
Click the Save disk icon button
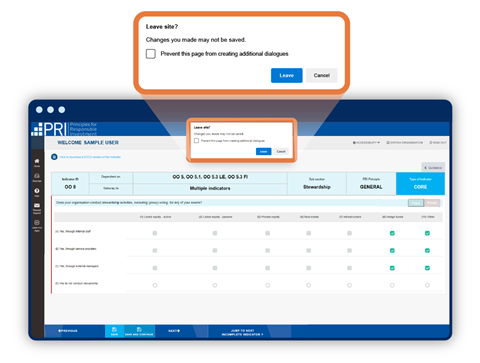tap(114, 331)
